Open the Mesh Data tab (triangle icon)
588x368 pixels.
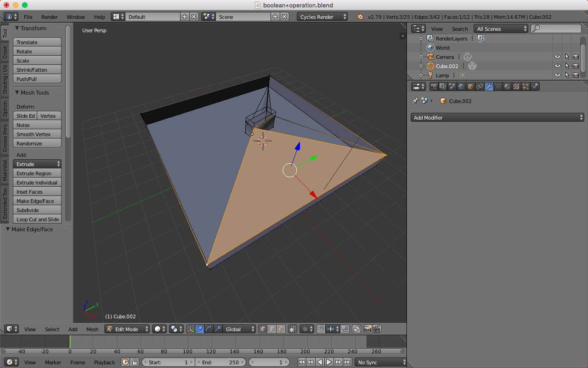[x=498, y=86]
